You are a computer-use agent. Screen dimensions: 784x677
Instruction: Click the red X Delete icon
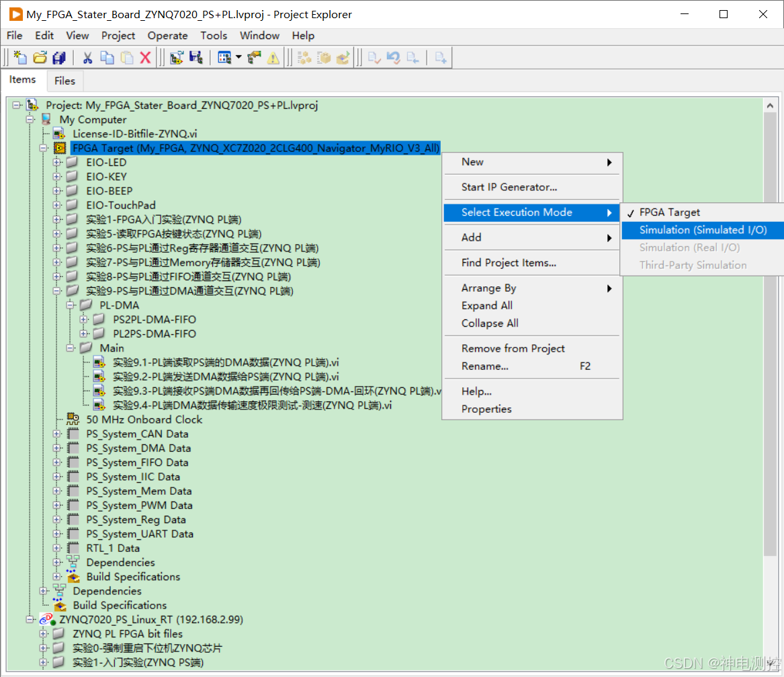tap(146, 58)
